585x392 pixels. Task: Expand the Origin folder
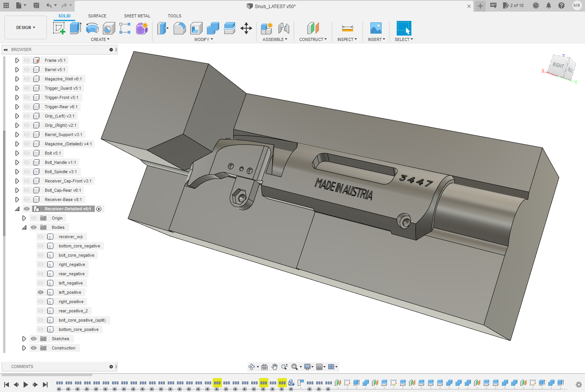click(24, 218)
